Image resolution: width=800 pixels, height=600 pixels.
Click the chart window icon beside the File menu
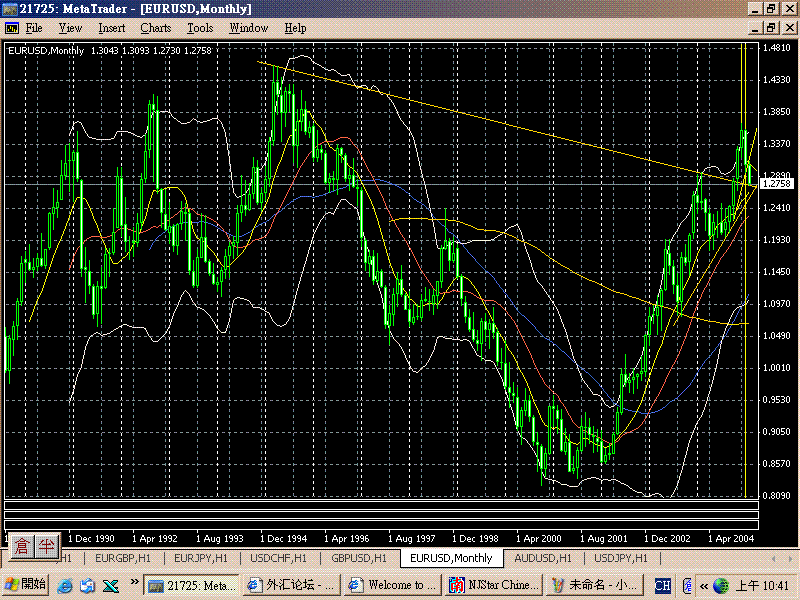(10, 28)
